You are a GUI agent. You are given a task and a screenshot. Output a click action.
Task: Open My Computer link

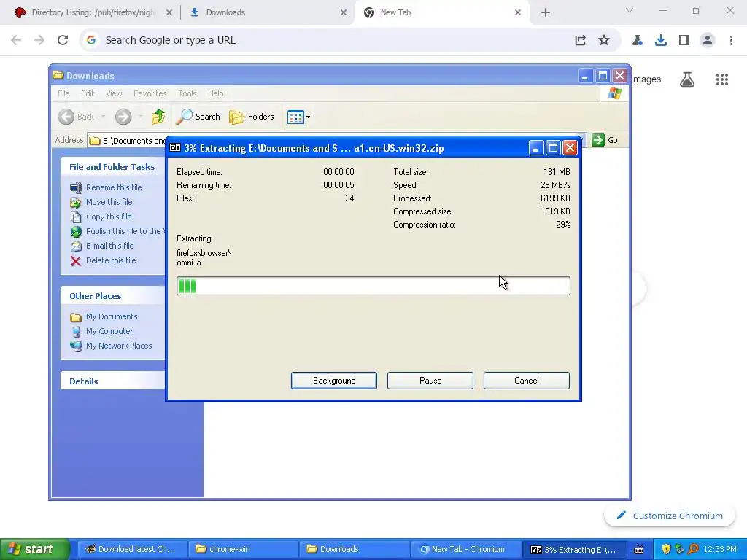click(x=109, y=331)
